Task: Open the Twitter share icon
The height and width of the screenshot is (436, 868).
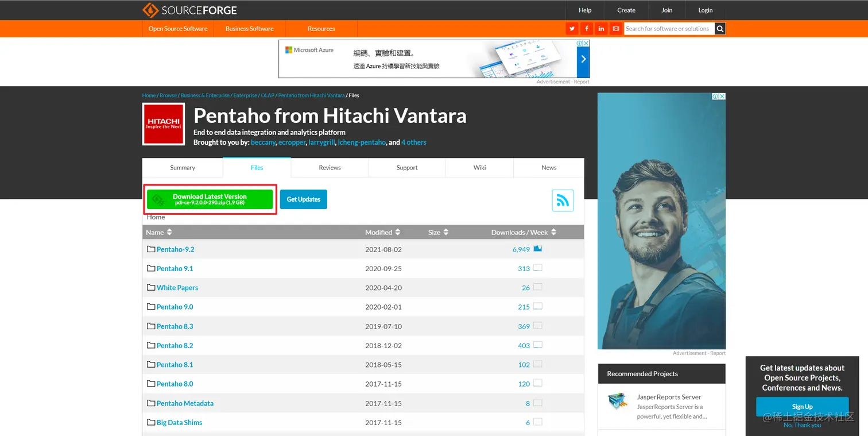Action: [x=572, y=29]
